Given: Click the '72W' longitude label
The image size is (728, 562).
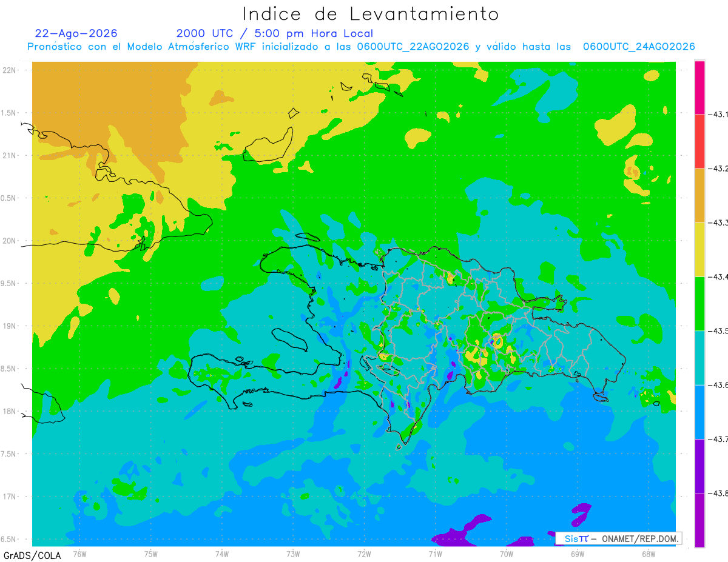Looking at the screenshot, I should click(x=364, y=553).
